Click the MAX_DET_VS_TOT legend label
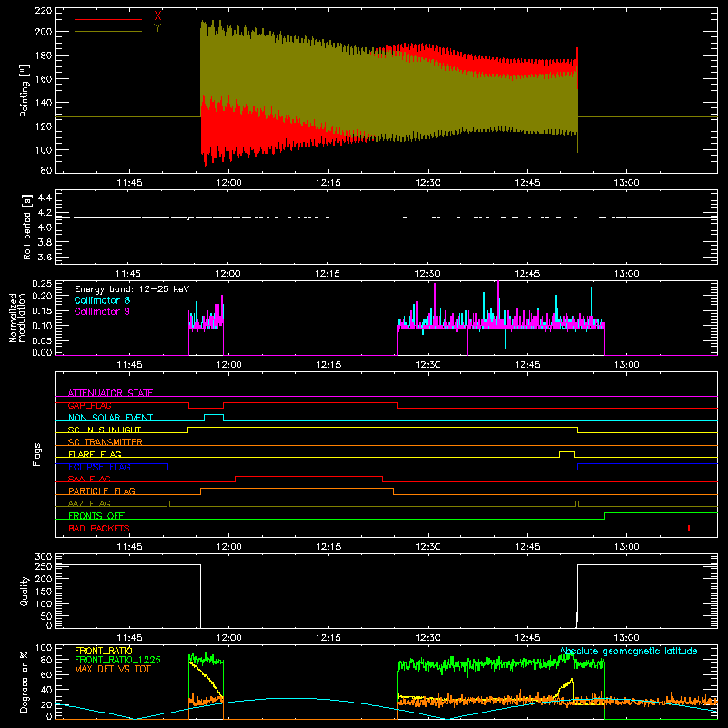 tap(113, 669)
